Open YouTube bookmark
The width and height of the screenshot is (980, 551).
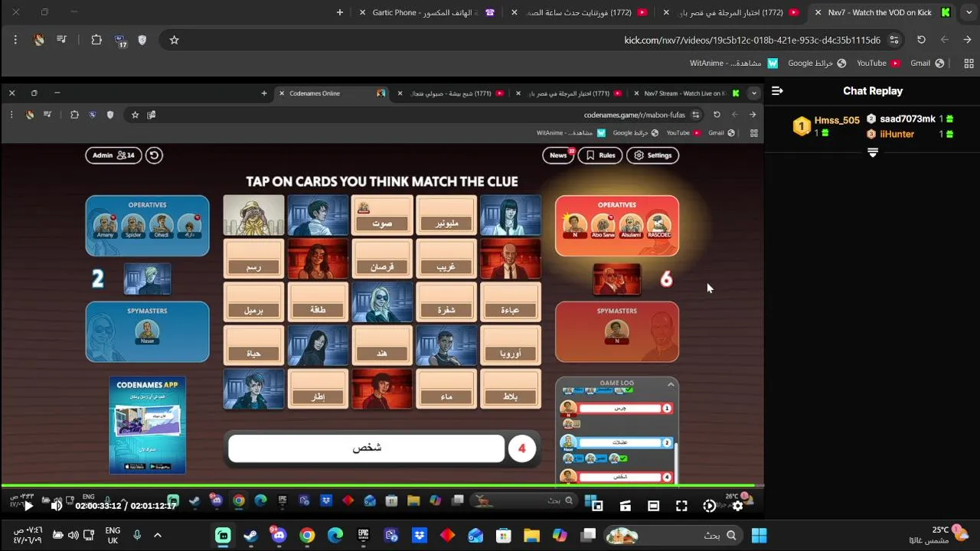click(x=878, y=64)
